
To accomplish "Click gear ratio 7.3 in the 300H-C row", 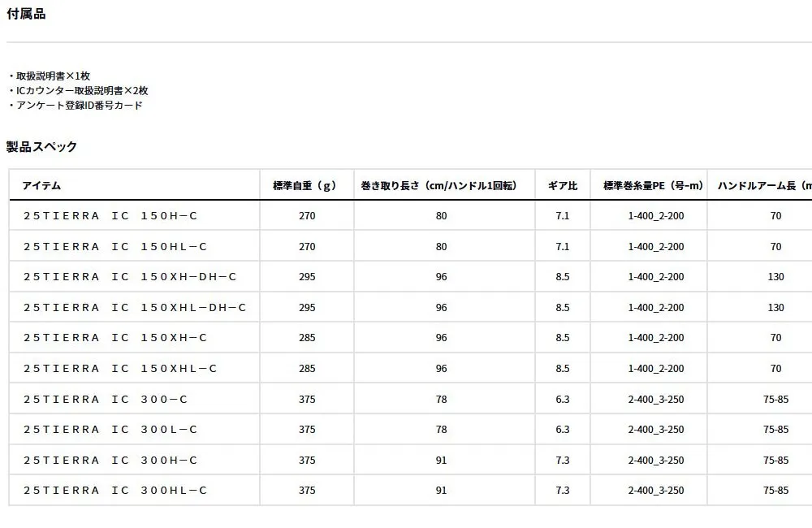I will pos(563,460).
